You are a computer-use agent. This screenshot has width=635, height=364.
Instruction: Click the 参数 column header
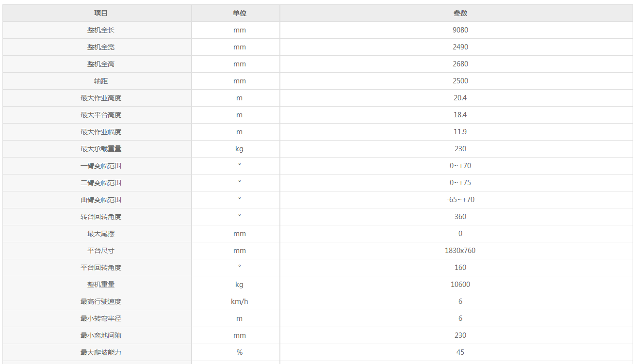click(x=460, y=13)
